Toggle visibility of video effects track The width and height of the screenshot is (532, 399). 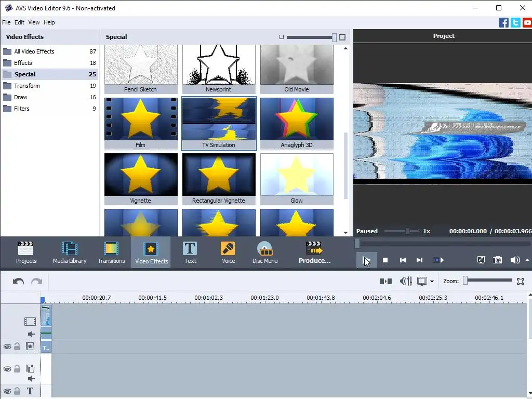coord(7,347)
